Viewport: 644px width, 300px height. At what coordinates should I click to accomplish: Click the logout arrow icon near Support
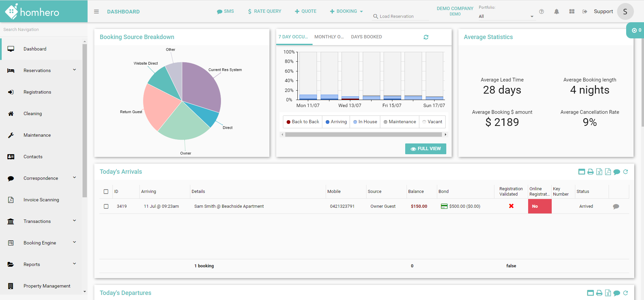(585, 11)
